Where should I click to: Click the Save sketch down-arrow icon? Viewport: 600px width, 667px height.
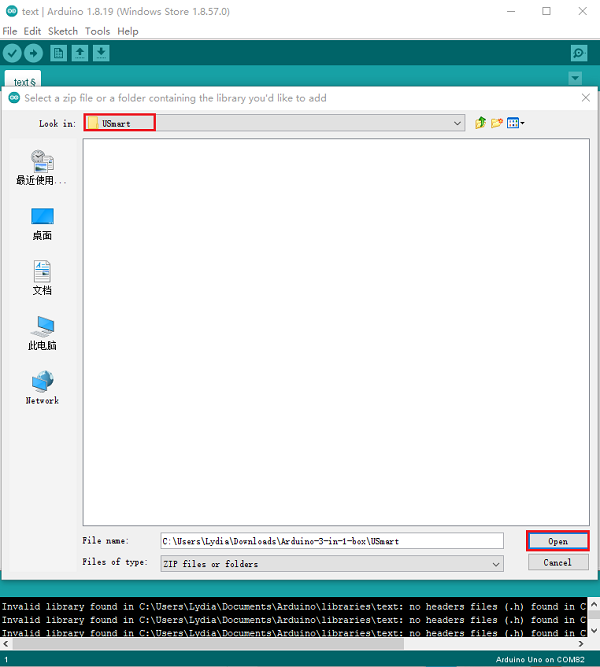point(101,53)
